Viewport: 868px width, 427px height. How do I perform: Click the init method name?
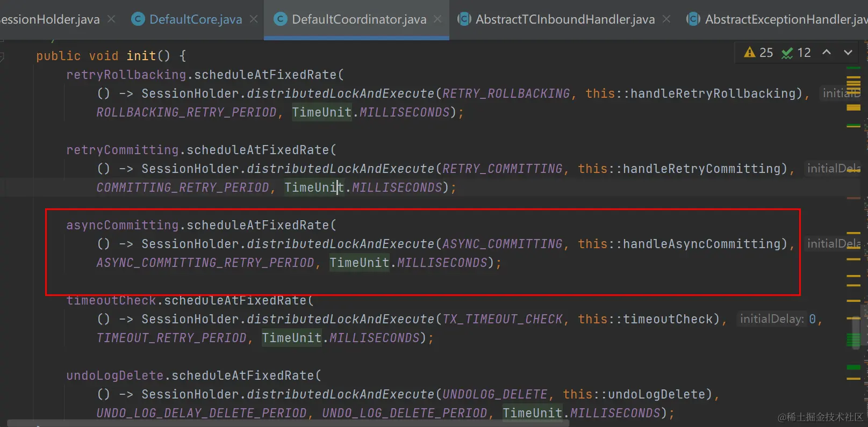(141, 56)
